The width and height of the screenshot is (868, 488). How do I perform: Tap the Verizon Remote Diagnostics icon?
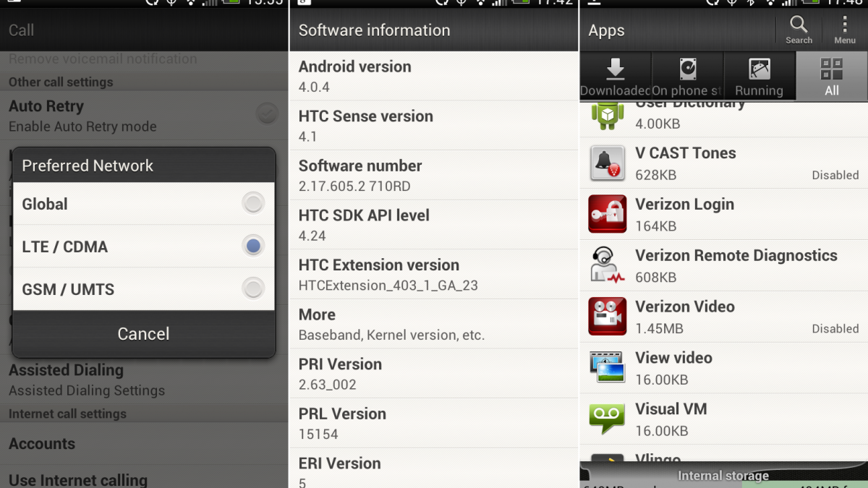(607, 265)
